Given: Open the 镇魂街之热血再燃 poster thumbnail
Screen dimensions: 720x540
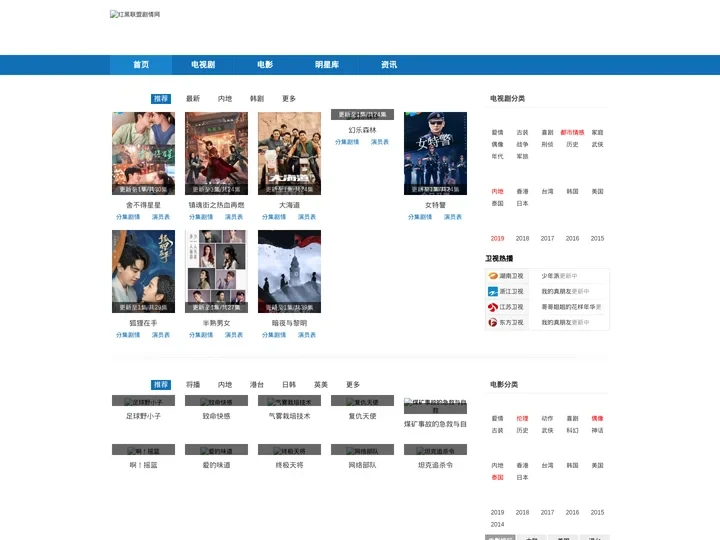Looking at the screenshot, I should [216, 153].
